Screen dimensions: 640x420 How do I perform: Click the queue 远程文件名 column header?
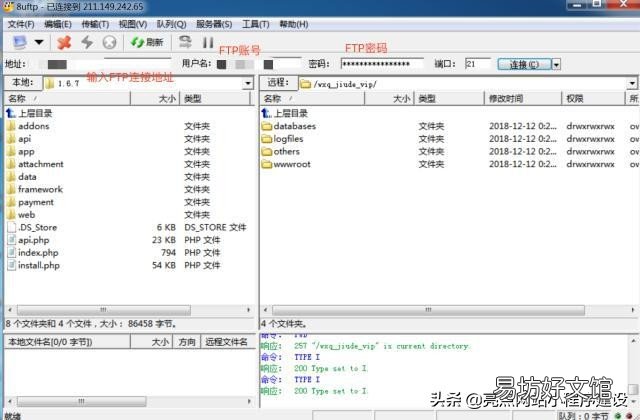tap(227, 342)
